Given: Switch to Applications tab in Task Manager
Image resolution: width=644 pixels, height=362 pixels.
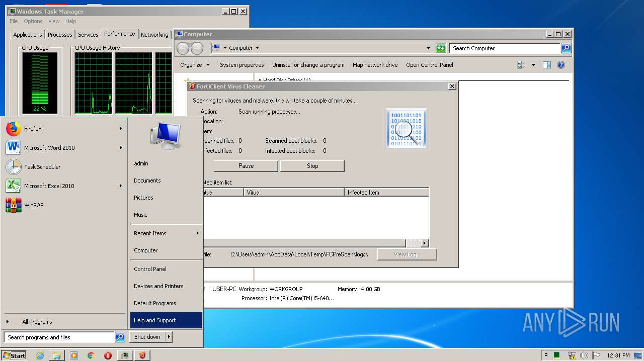Looking at the screenshot, I should 28,35.
